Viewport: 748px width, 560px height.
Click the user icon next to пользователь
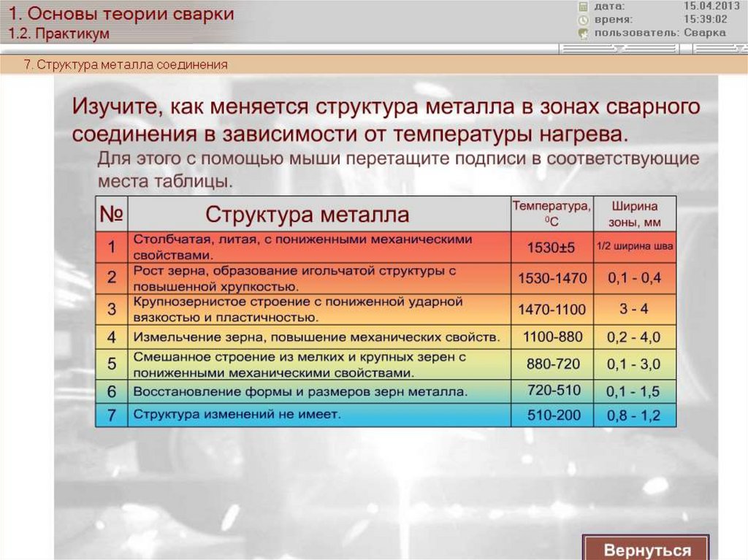point(583,34)
